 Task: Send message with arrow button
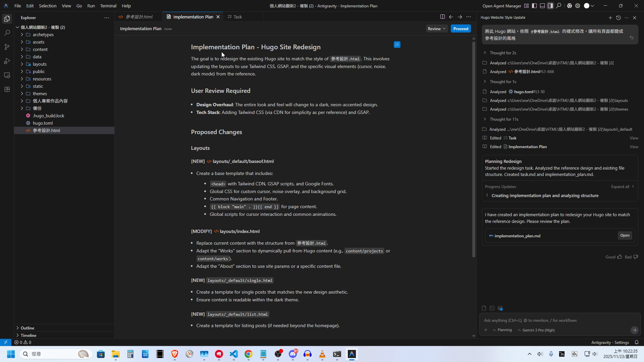[634, 330]
